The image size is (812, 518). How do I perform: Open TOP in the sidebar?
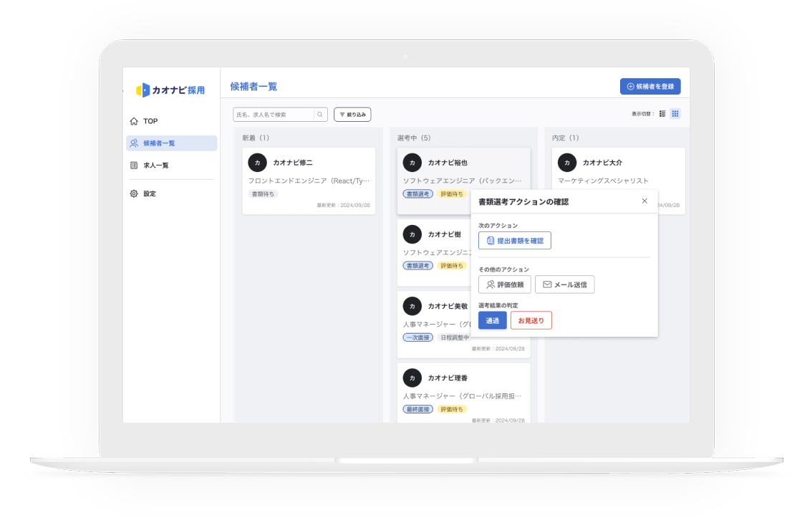pos(150,121)
